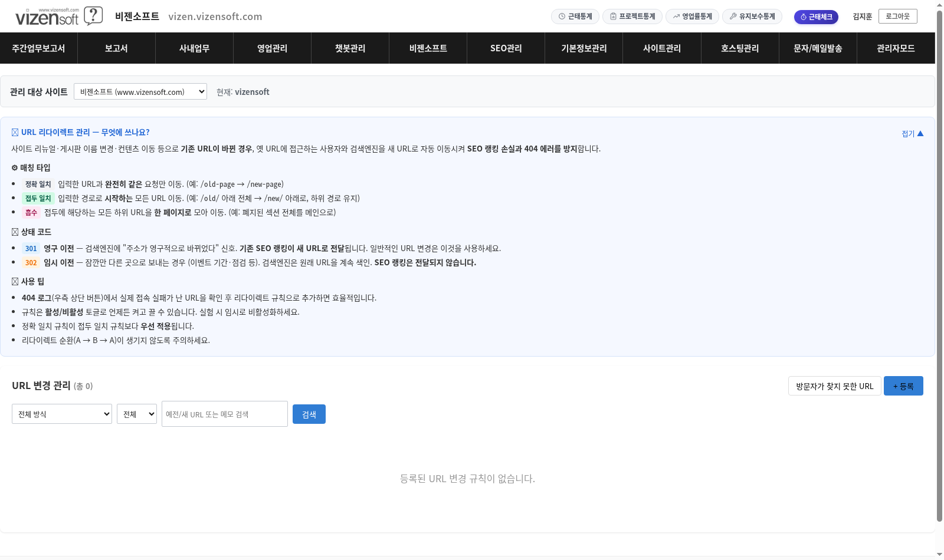Click the 검색 button
The height and width of the screenshot is (560, 944).
309,414
